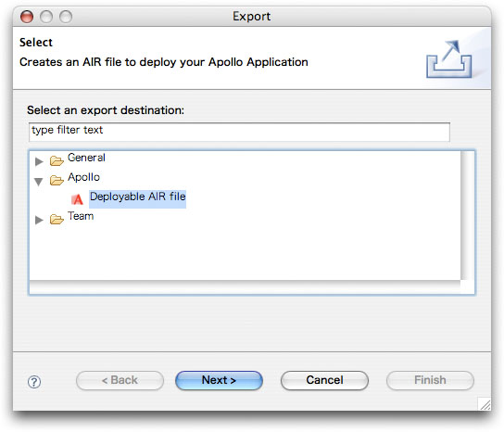The image size is (504, 432).
Task: Select the Apollo tree item label
Action: (x=83, y=177)
